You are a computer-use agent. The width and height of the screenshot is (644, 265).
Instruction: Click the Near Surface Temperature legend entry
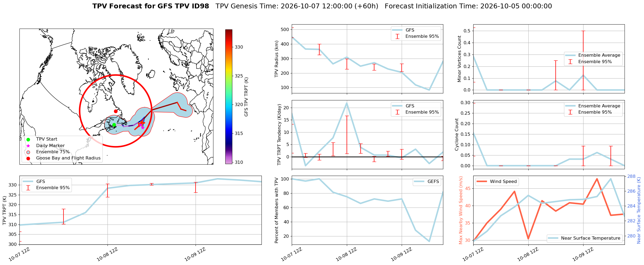tap(585, 238)
